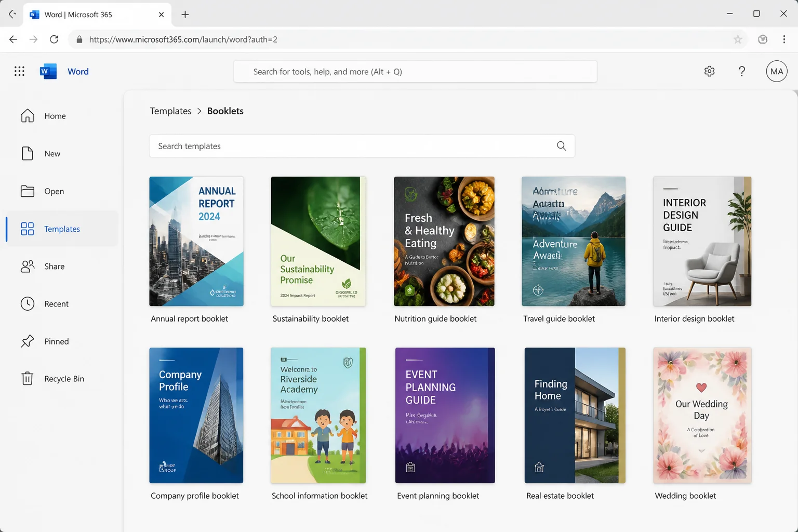Click the Home house icon in sidebar

(28, 115)
